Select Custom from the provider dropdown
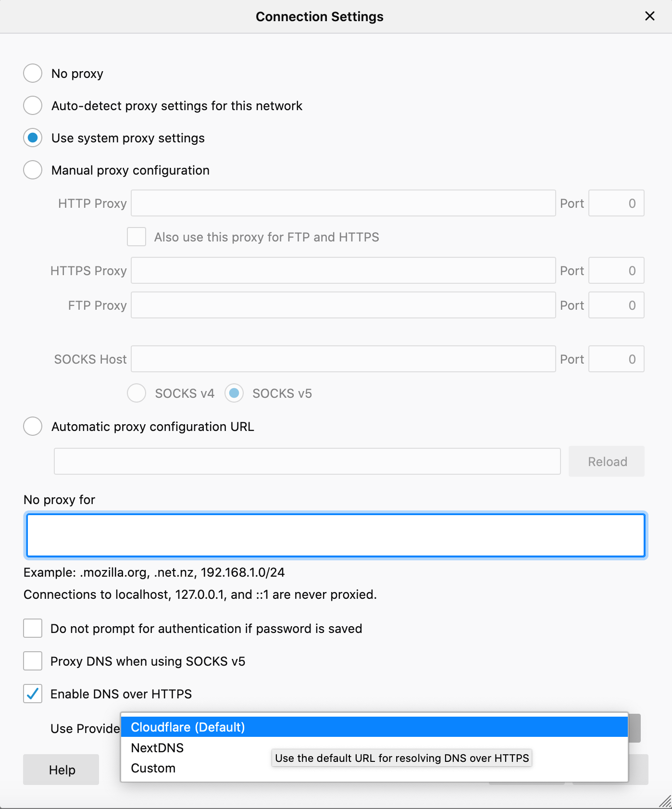This screenshot has height=809, width=672. coord(153,768)
